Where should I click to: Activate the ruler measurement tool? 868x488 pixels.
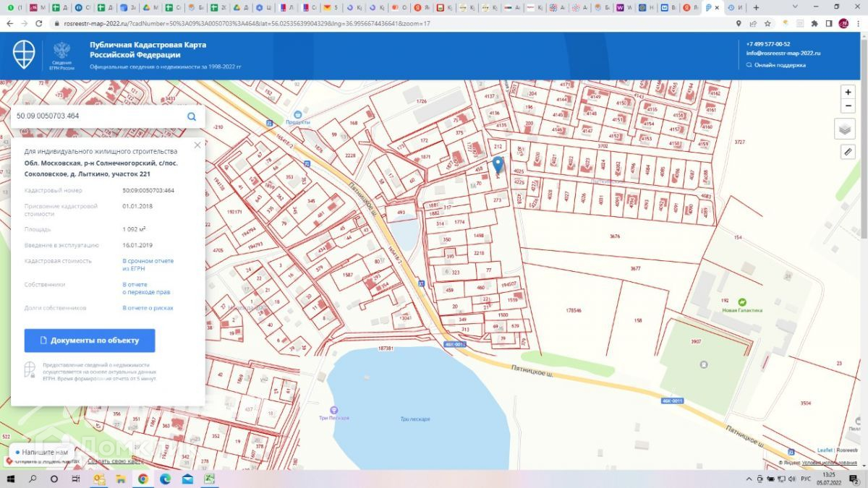tap(848, 152)
